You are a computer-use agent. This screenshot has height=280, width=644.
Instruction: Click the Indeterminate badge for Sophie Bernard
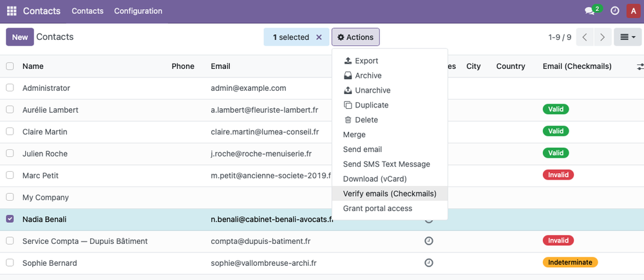570,263
